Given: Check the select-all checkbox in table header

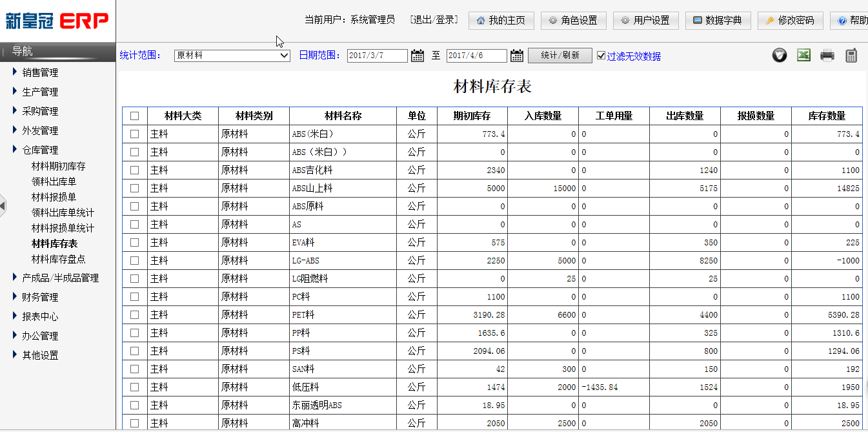Looking at the screenshot, I should point(134,116).
